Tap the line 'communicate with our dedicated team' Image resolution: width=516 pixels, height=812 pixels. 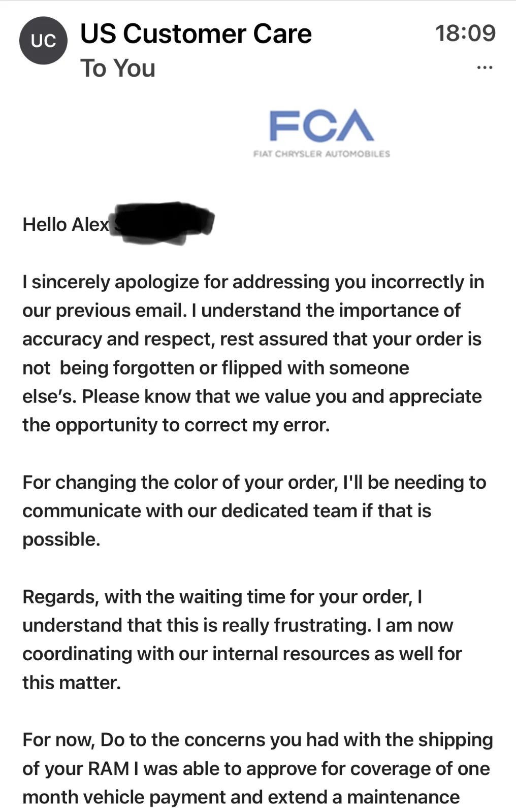point(227,511)
